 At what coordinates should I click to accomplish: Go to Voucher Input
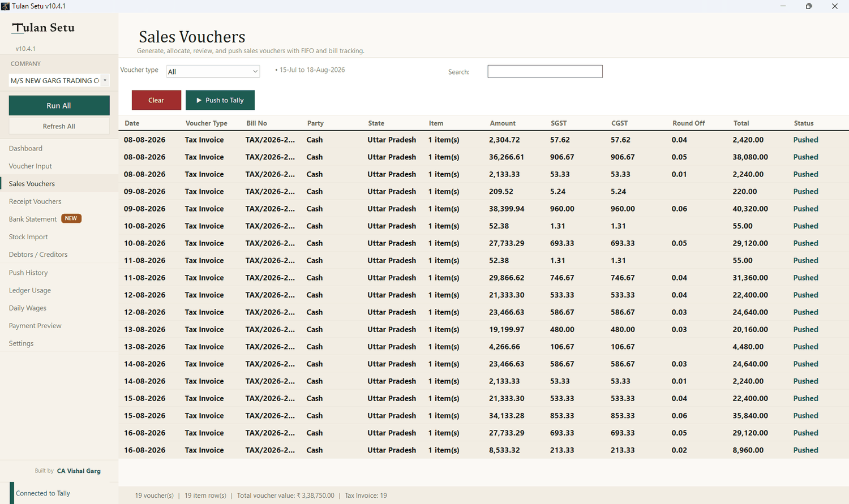coord(30,166)
